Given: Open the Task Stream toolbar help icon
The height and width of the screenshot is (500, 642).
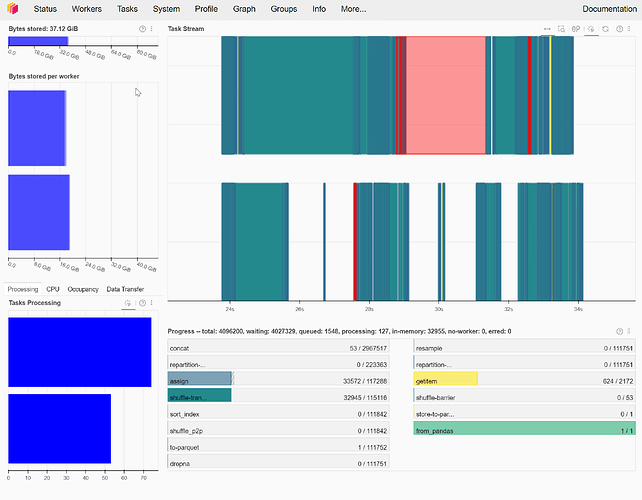Looking at the screenshot, I should tap(619, 29).
